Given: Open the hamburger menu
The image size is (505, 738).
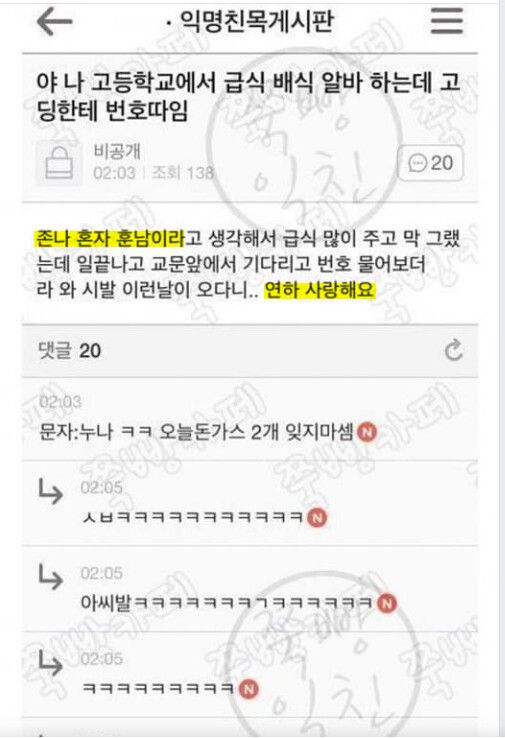Looking at the screenshot, I should (447, 20).
